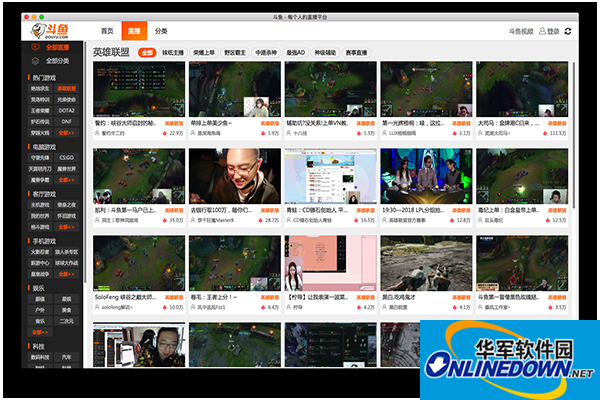Choose DOTA2 in the sidebar
This screenshot has width=600, height=400.
[x=67, y=111]
